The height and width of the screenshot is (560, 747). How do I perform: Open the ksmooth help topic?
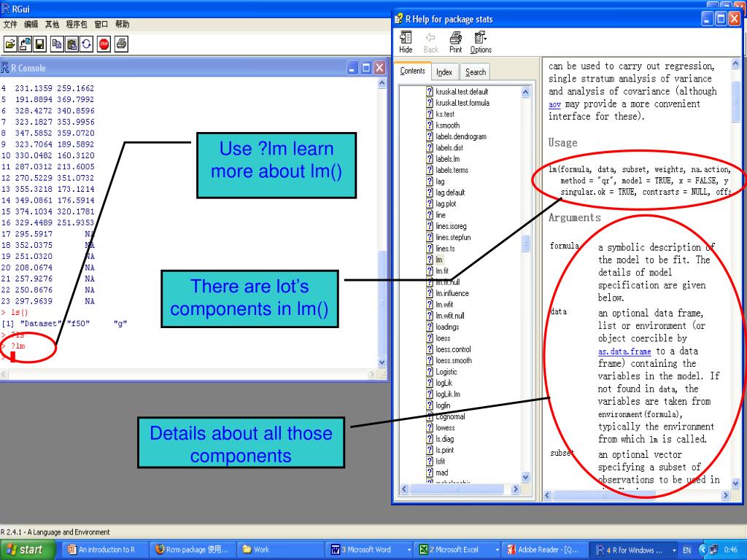pos(447,125)
